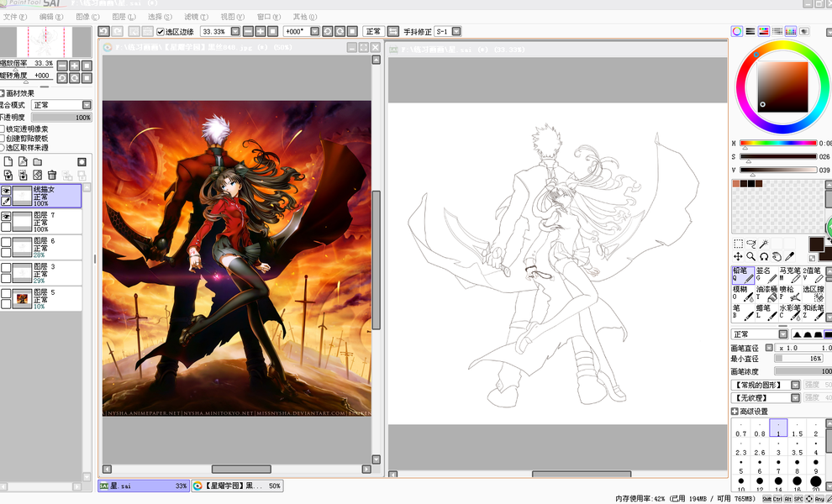Toggle the 选区边缘 checkbox

coord(161,32)
